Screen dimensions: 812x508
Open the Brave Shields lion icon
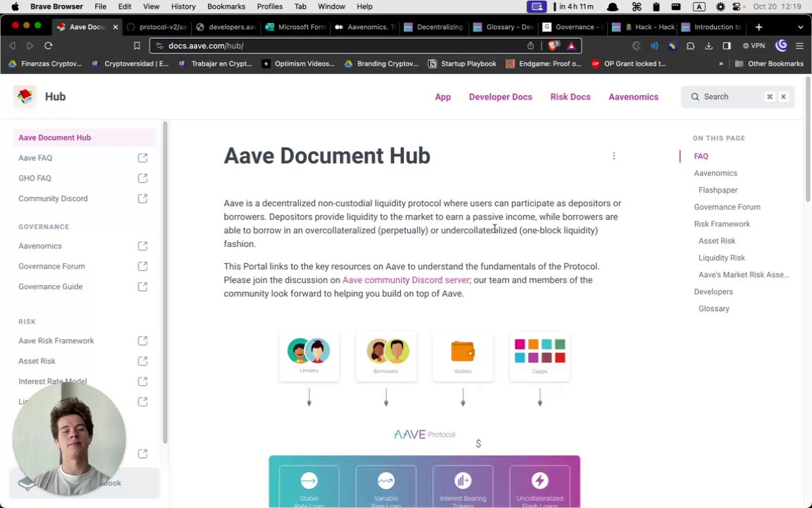(553, 46)
